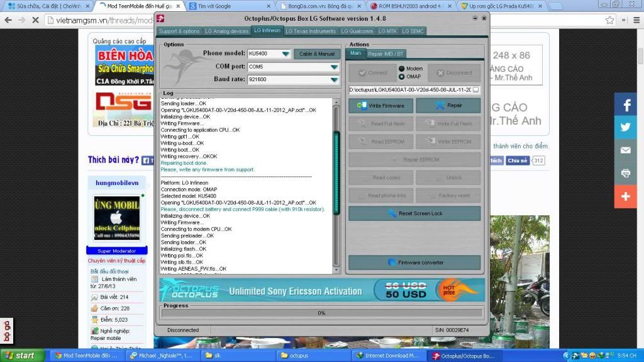Click the firmware file path field
This screenshot has height=362, width=644.
click(410, 89)
